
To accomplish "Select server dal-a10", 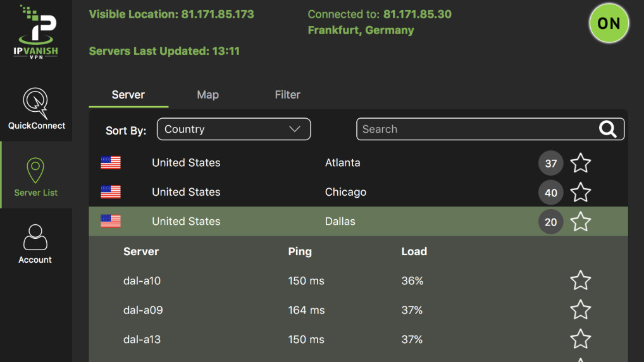I will pos(358,281).
